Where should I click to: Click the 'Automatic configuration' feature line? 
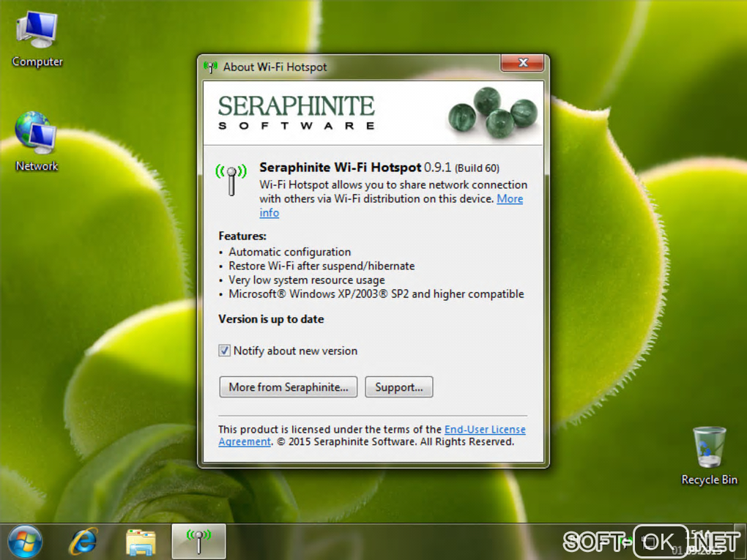tap(290, 252)
